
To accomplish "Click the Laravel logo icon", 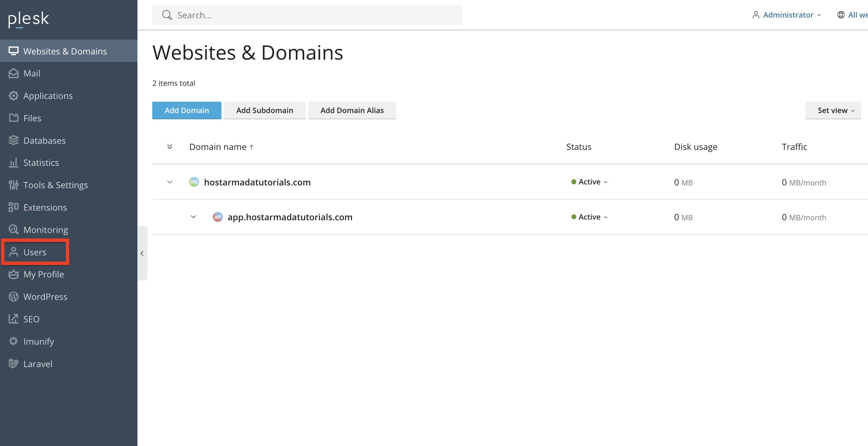I will click(x=13, y=364).
